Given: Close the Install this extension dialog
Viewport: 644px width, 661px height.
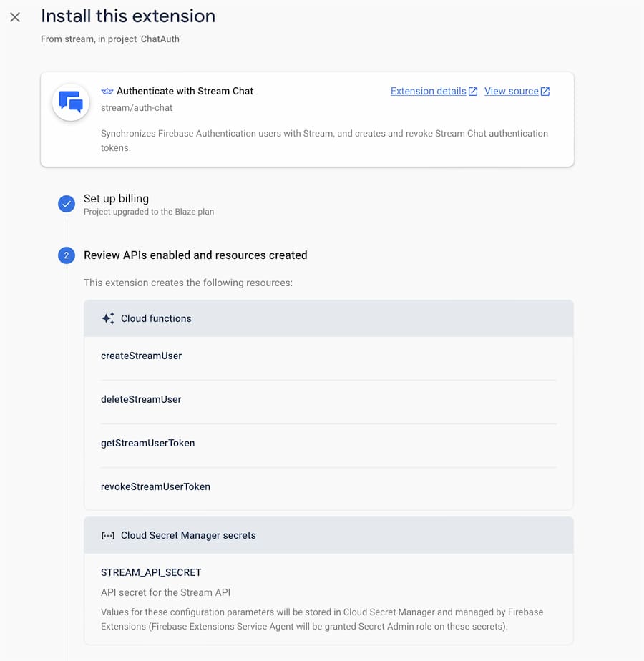Looking at the screenshot, I should tap(15, 17).
